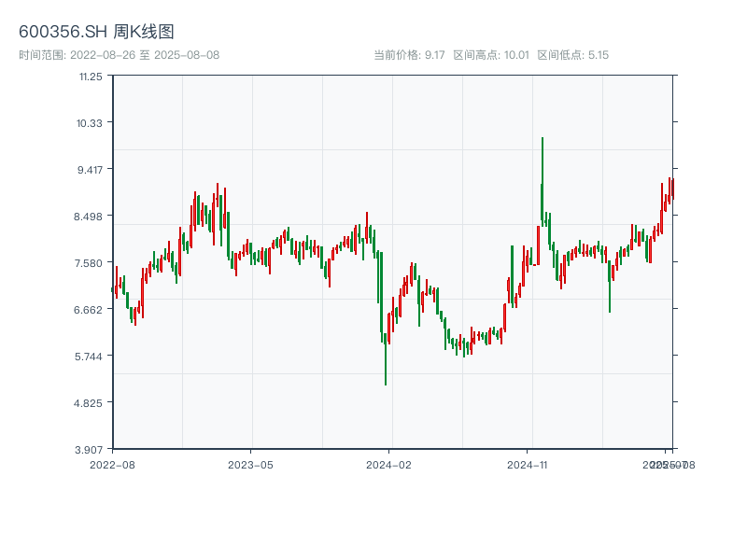Viewport: 747px width, 560px height.
Task: Click the 600356.SH 周K线图 chart title
Action: pyautogui.click(x=96, y=32)
